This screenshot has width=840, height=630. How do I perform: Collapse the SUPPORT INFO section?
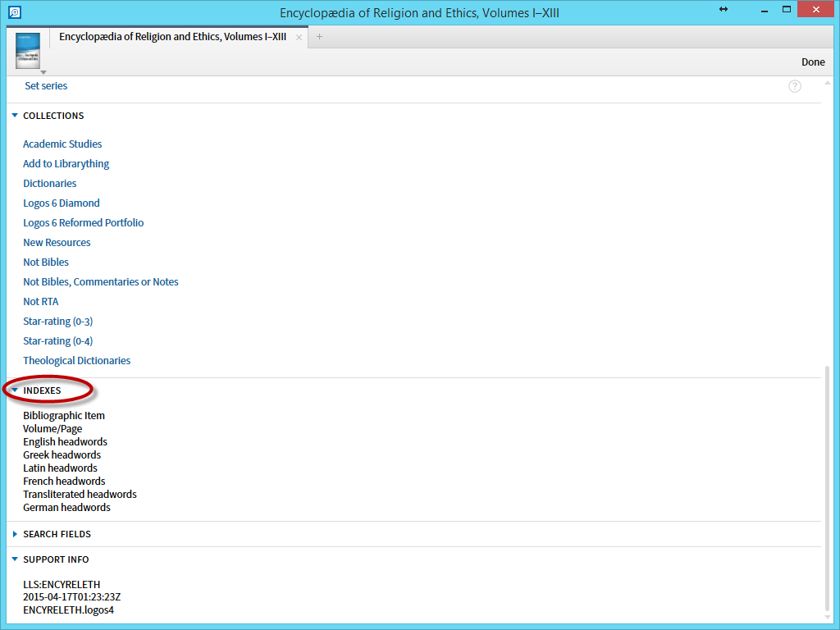15,559
